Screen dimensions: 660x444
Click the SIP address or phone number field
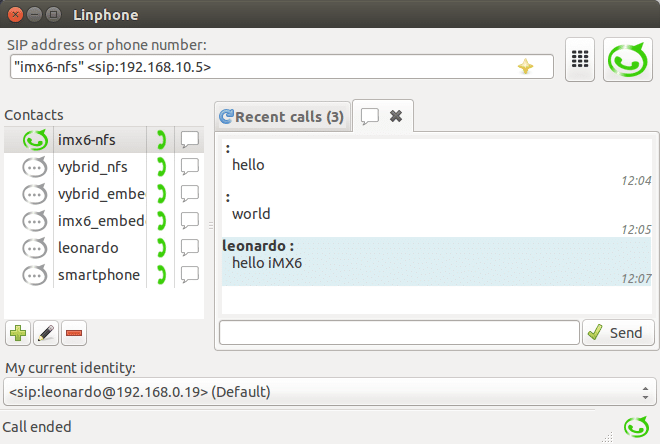(270, 67)
